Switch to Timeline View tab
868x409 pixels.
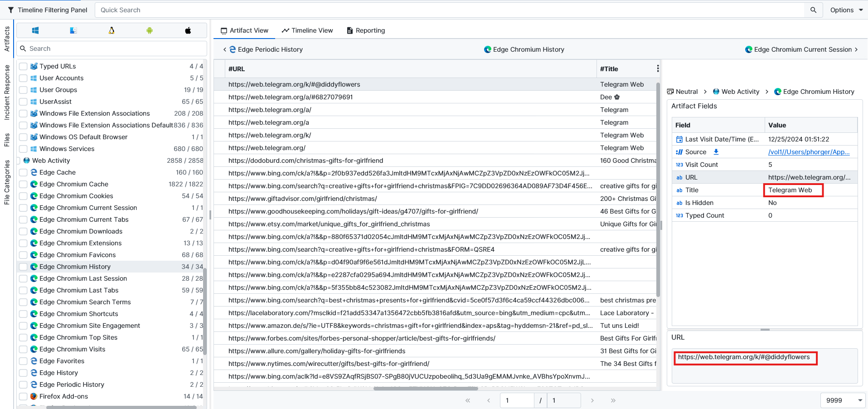[x=307, y=30]
